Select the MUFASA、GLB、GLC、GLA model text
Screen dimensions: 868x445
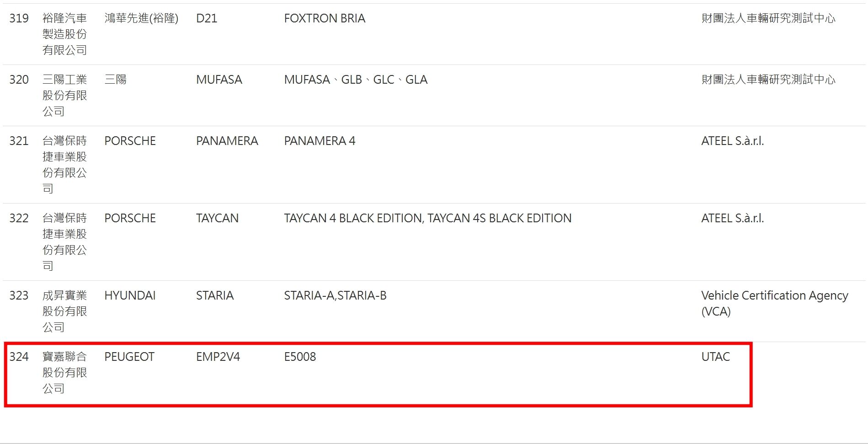tap(356, 80)
